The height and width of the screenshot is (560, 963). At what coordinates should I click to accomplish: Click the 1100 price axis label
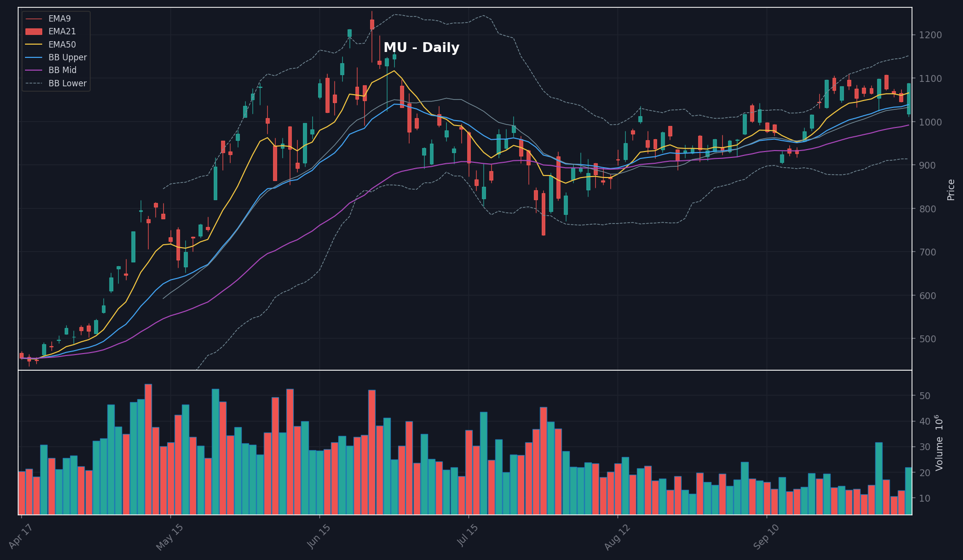pyautogui.click(x=931, y=78)
